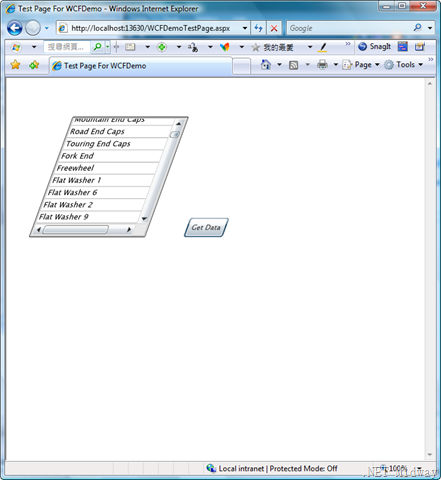441x480 pixels.
Task: Click the browser Forward arrow button
Action: pyautogui.click(x=33, y=28)
